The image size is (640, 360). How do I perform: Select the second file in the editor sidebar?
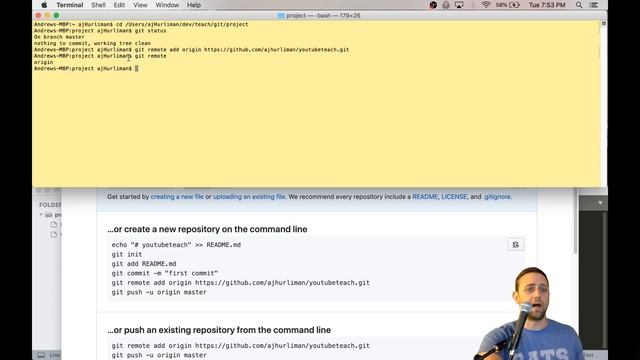coord(54,234)
